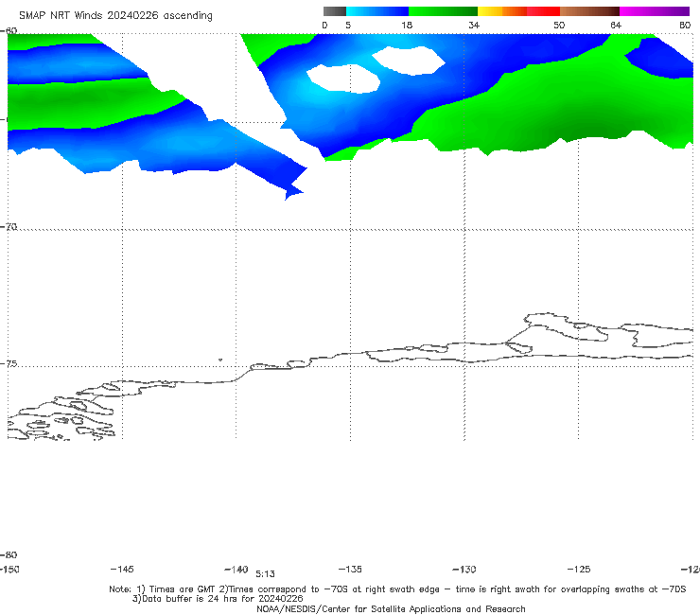700x615 pixels.
Task: Click the longitude label '-140'
Action: click(x=236, y=569)
